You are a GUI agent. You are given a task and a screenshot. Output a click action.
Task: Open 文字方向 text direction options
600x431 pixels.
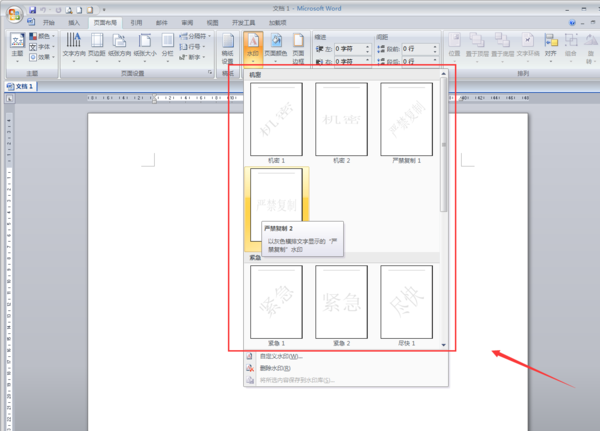pos(74,48)
